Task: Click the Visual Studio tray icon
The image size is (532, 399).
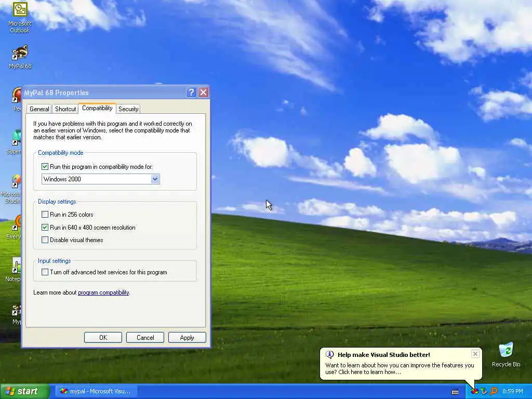Action: click(475, 392)
